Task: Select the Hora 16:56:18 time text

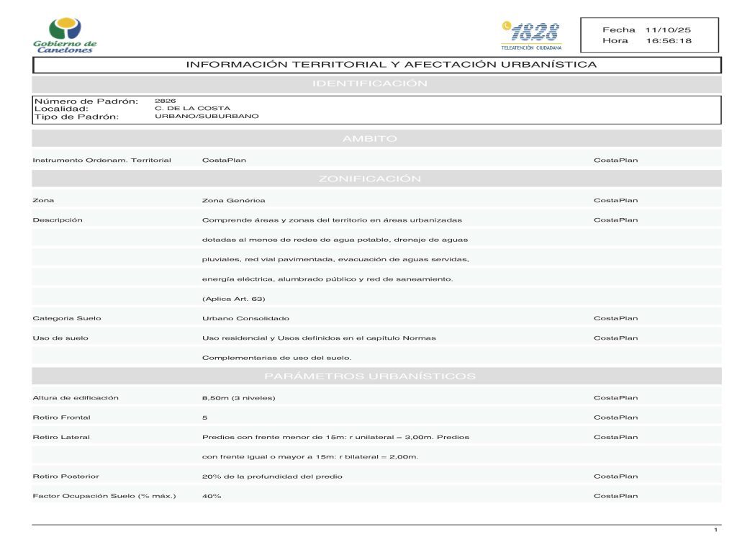Action: point(646,41)
